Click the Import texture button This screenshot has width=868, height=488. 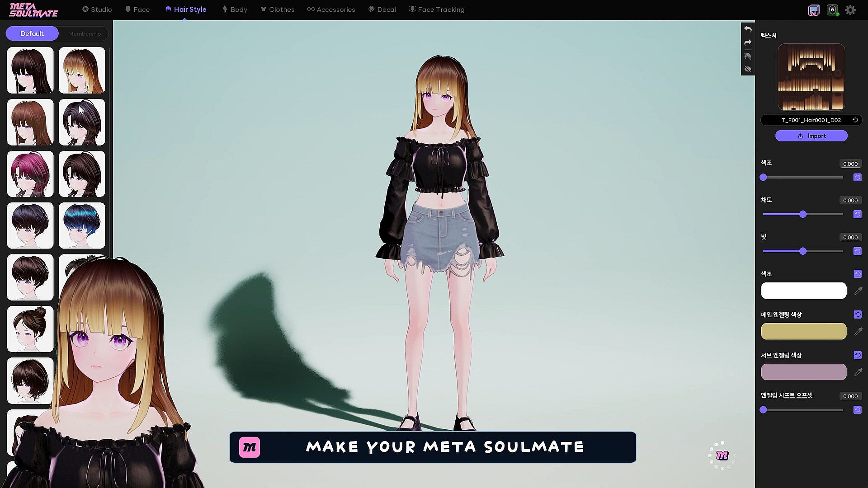[811, 136]
